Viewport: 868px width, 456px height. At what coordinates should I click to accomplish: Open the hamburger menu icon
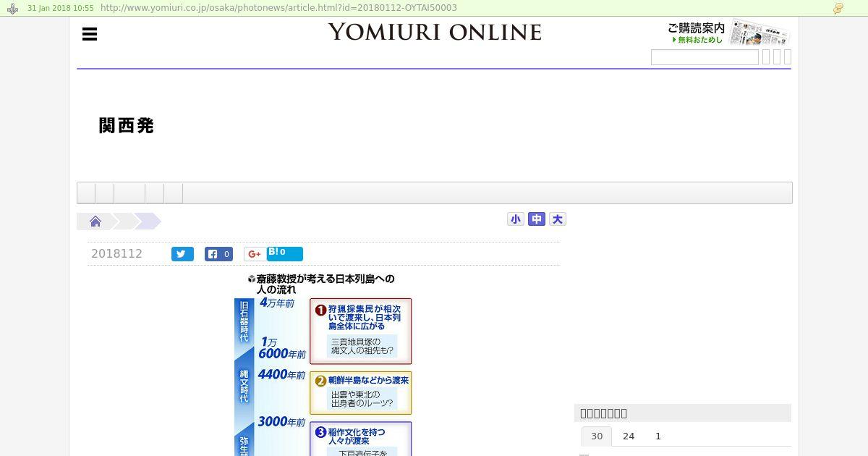(90, 34)
